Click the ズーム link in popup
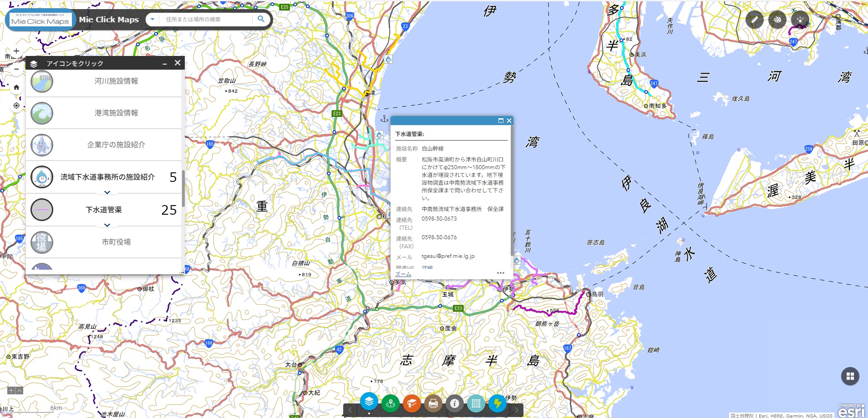 pyautogui.click(x=403, y=274)
